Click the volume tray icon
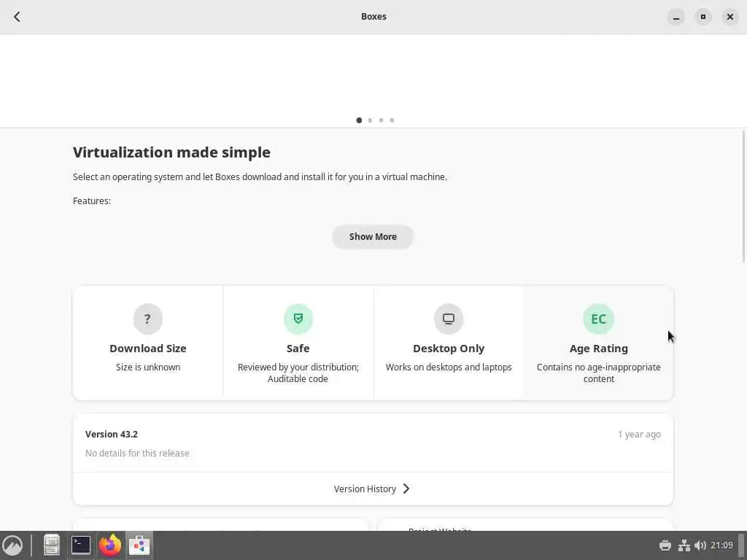The height and width of the screenshot is (560, 747). point(700,545)
